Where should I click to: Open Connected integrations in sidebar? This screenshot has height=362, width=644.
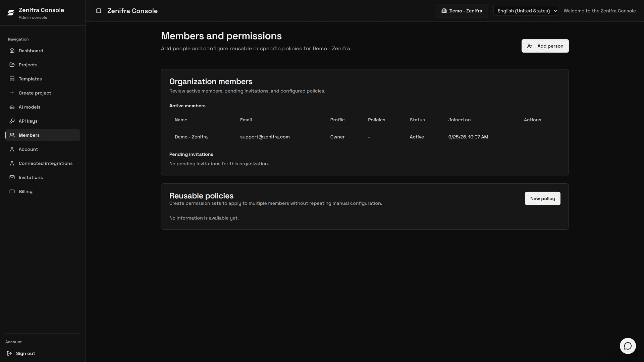pos(43,163)
